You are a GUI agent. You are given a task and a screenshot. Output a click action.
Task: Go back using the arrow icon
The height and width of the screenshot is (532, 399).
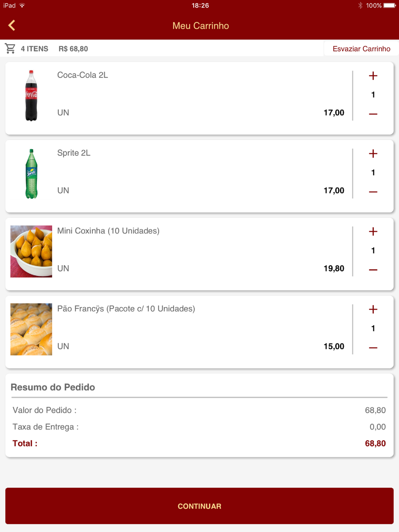point(12,26)
